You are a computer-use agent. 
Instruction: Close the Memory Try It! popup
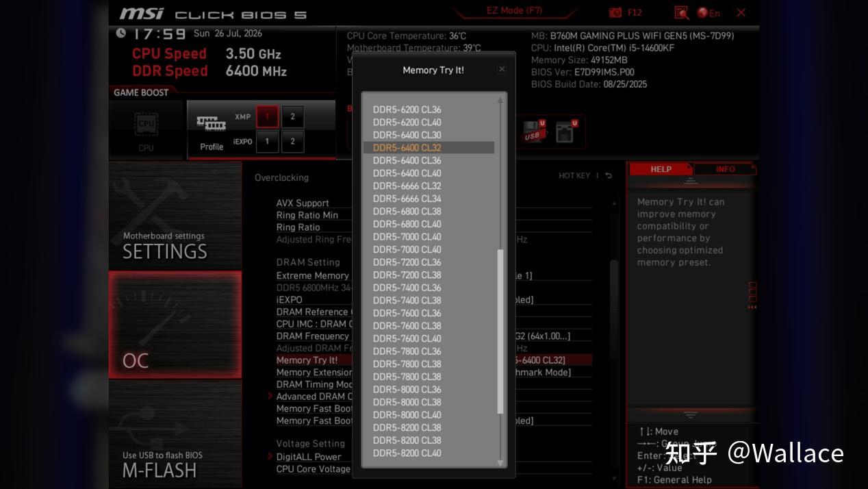point(502,69)
